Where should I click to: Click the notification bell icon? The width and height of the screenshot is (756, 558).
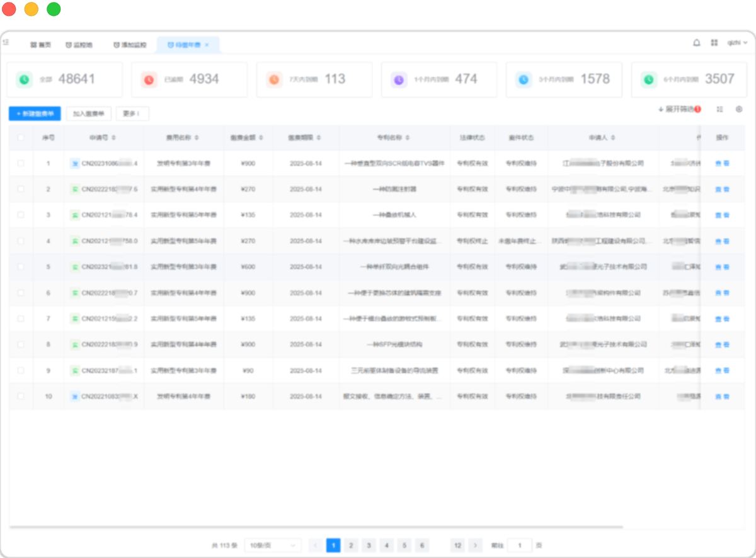[x=697, y=43]
